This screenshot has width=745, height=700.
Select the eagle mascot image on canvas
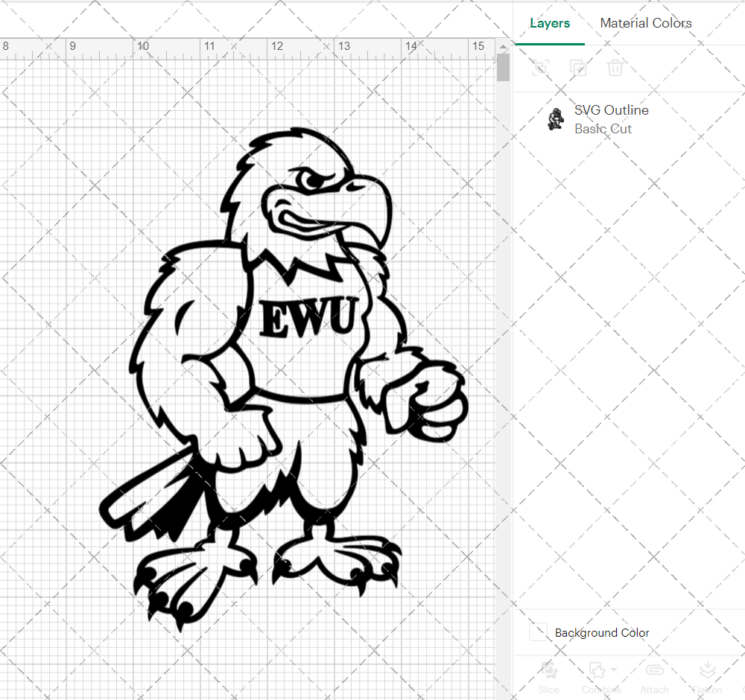tap(284, 380)
